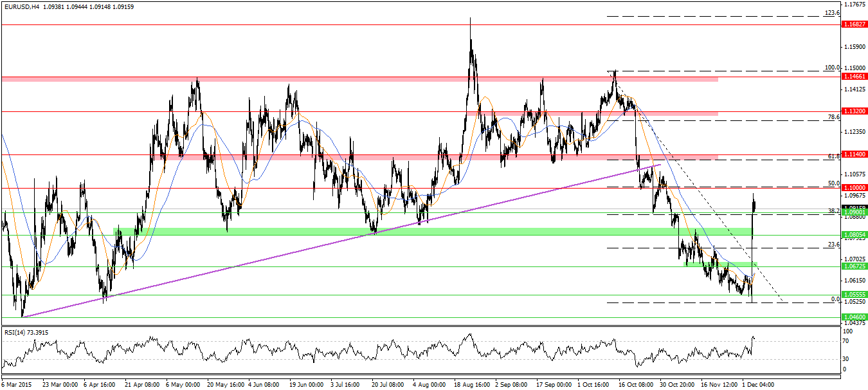
Task: Click the 1.11400 red price label
Action: [854, 154]
